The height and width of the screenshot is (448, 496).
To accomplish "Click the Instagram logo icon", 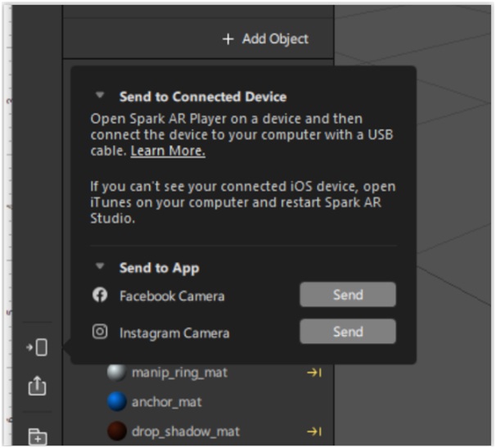I will 100,332.
